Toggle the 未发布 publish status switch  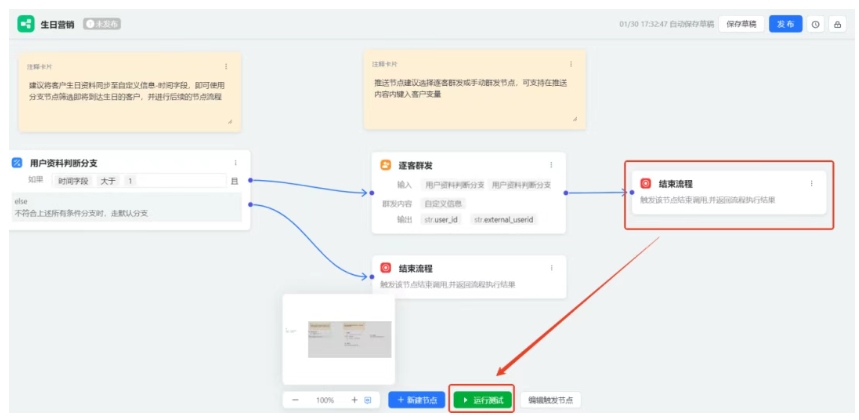click(x=102, y=23)
